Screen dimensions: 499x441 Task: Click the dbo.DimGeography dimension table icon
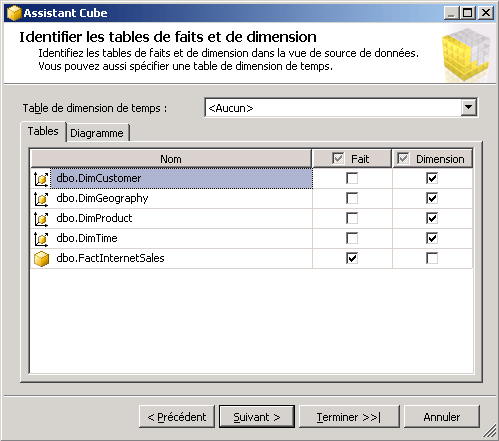(x=41, y=199)
